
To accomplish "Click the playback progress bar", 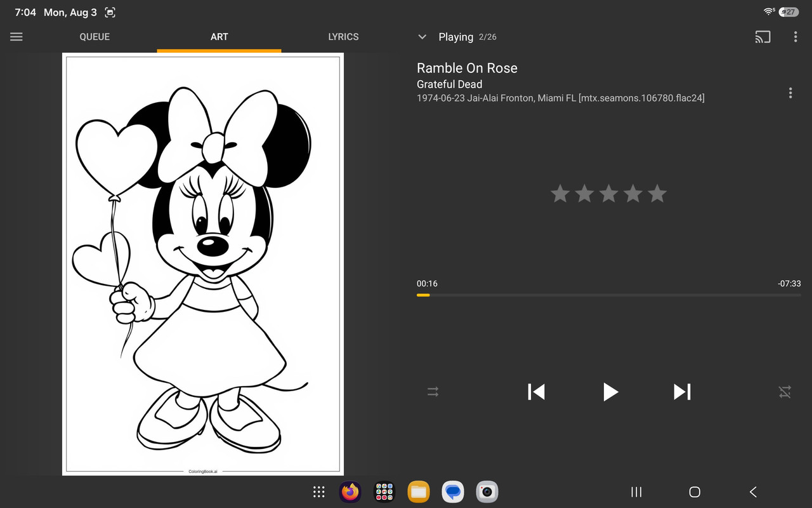I will (x=609, y=295).
